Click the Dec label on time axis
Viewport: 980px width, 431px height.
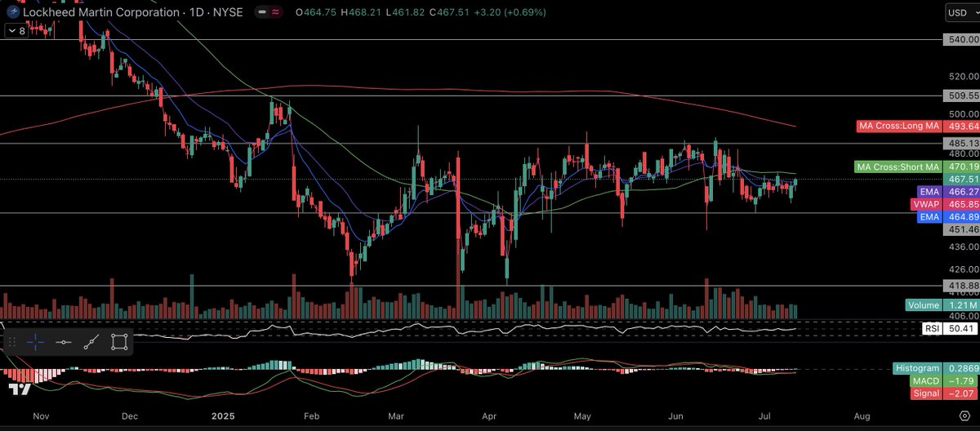click(128, 415)
